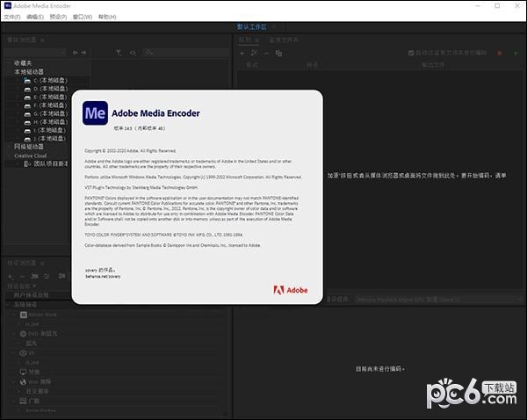
Task: Click the add source plus icon in queue
Action: tap(242, 53)
